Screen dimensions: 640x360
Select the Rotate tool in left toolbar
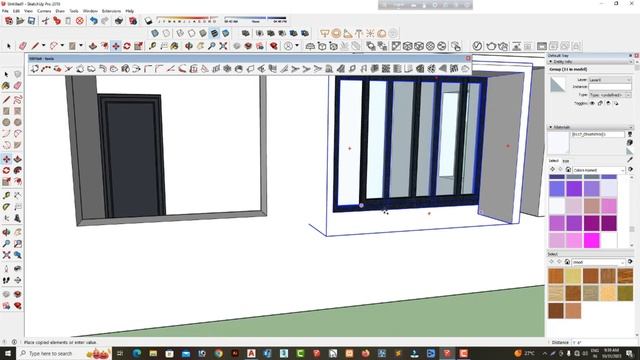coord(6,171)
